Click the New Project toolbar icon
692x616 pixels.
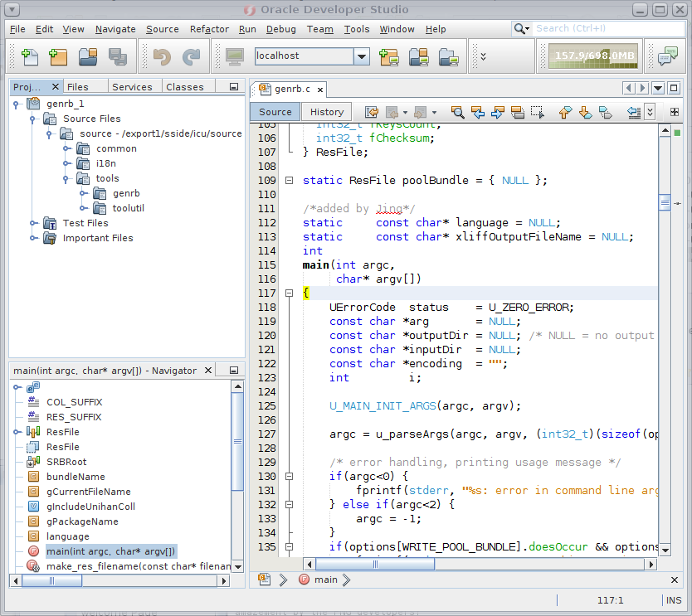58,57
